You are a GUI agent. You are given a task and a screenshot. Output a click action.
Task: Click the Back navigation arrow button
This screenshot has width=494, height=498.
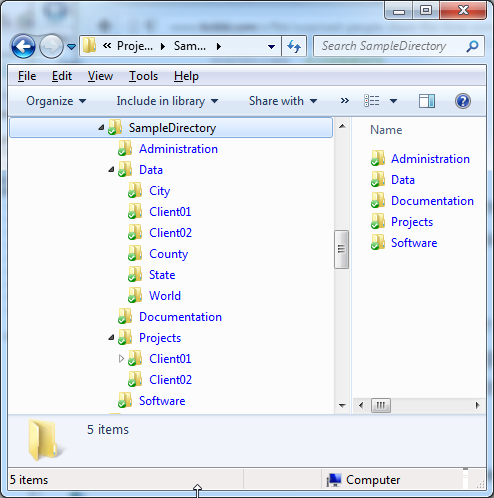pyautogui.click(x=23, y=46)
